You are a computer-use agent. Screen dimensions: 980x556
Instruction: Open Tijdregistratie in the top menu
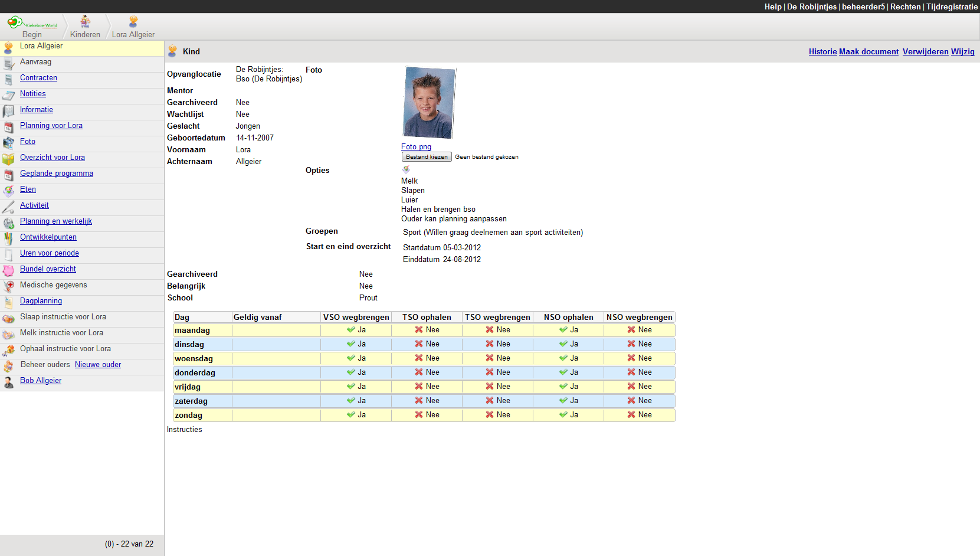point(952,6)
